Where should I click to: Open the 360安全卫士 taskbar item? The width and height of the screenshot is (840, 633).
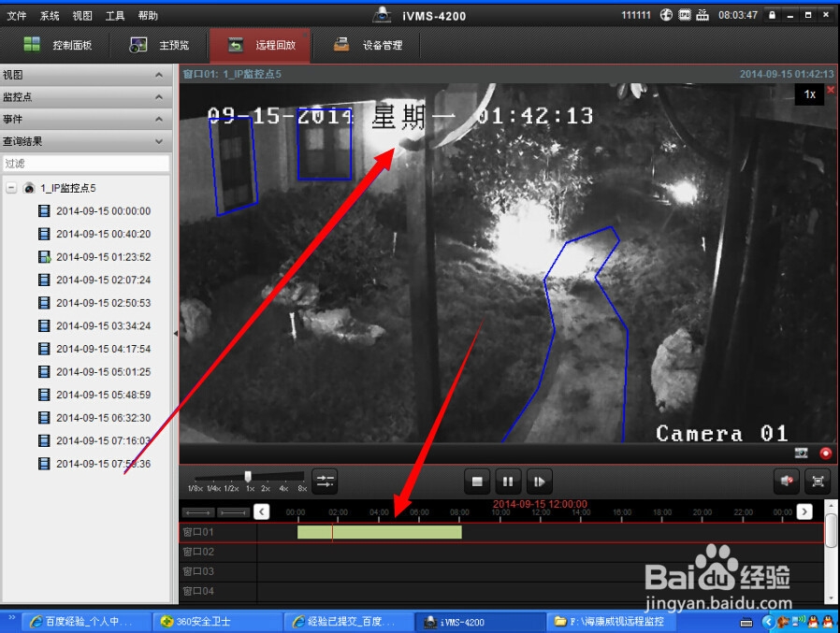point(217,621)
